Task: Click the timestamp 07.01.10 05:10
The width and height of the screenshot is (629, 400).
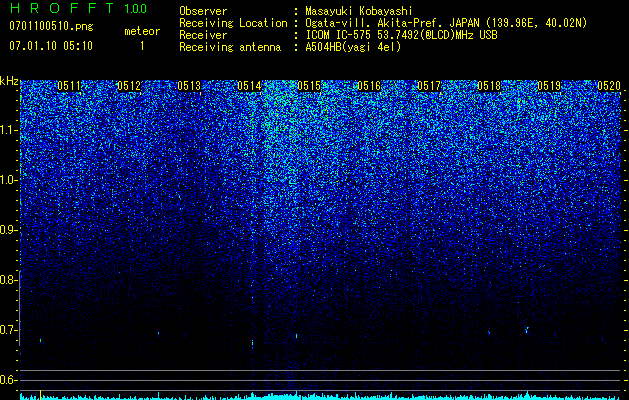Action: point(51,46)
